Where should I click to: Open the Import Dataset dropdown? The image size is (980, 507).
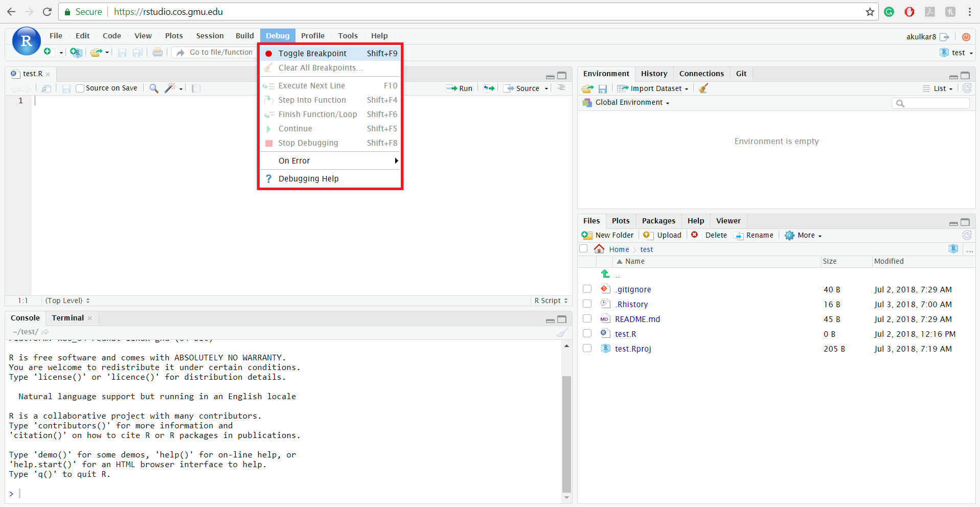click(653, 88)
